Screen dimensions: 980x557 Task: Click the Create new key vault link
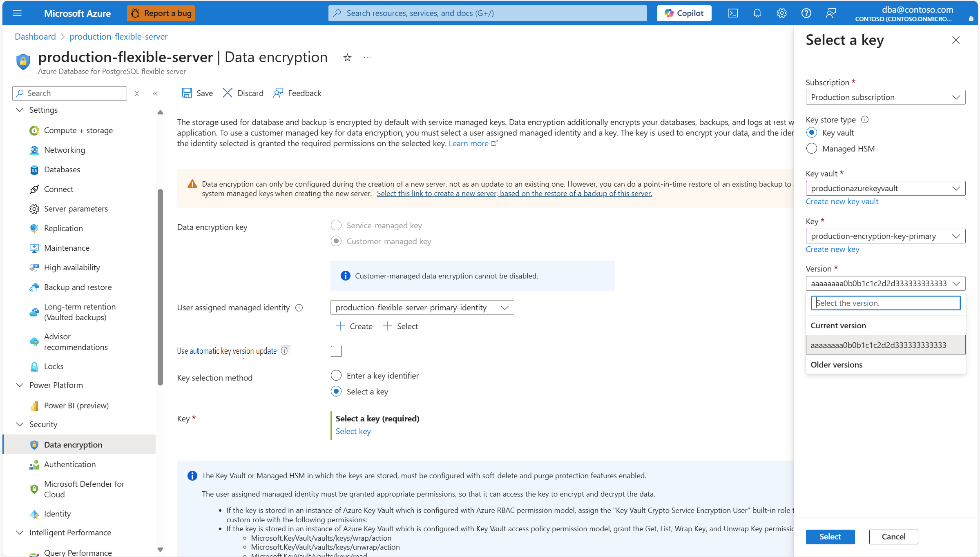coord(842,201)
